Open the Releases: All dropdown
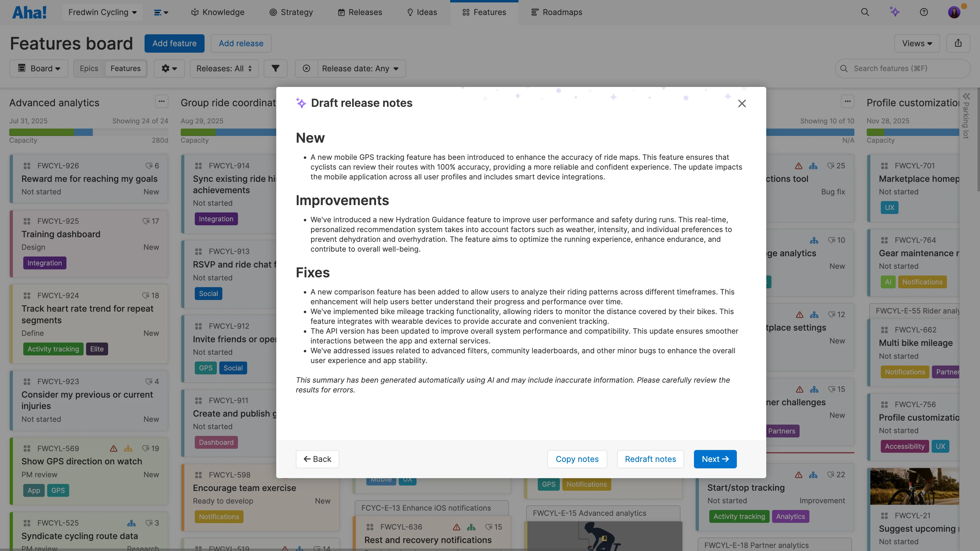The height and width of the screenshot is (551, 980). tap(224, 69)
